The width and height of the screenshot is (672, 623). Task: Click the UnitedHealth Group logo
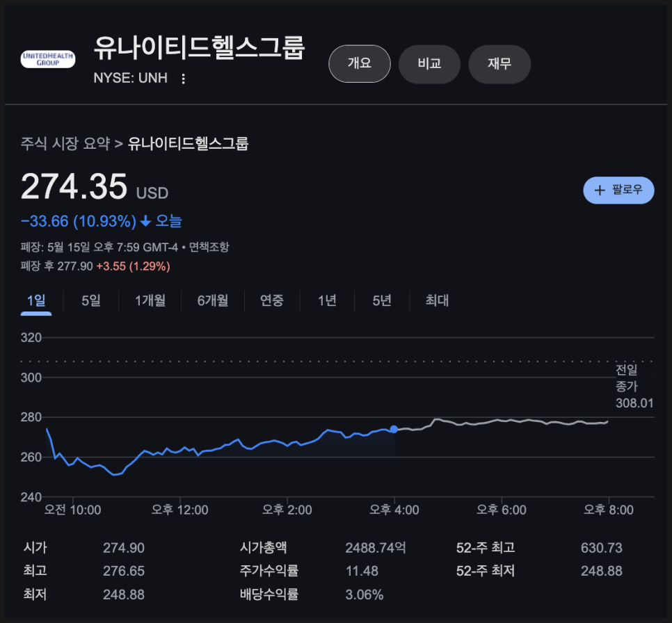point(48,59)
